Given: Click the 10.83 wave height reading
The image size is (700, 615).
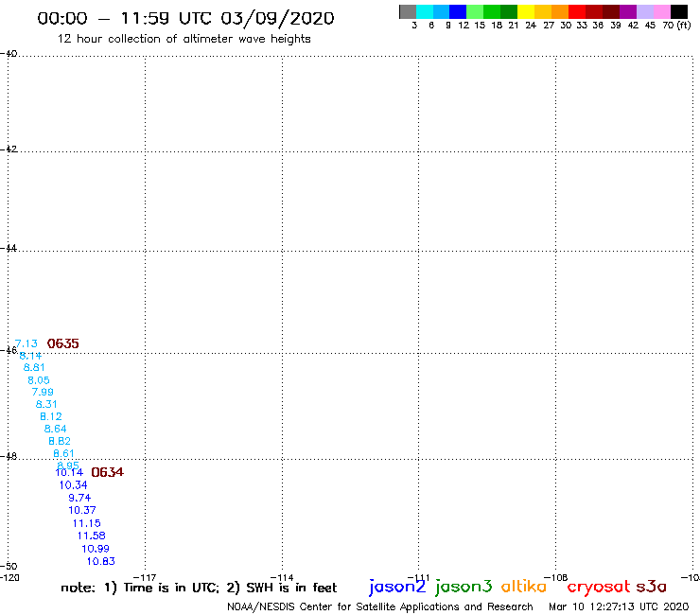Looking at the screenshot, I should coord(101,561).
